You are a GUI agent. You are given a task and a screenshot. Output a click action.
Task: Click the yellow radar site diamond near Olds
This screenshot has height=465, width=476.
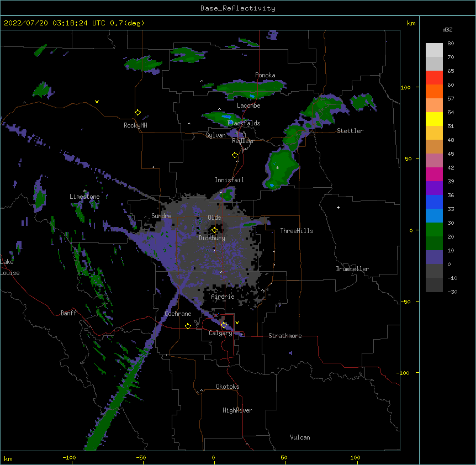(214, 230)
